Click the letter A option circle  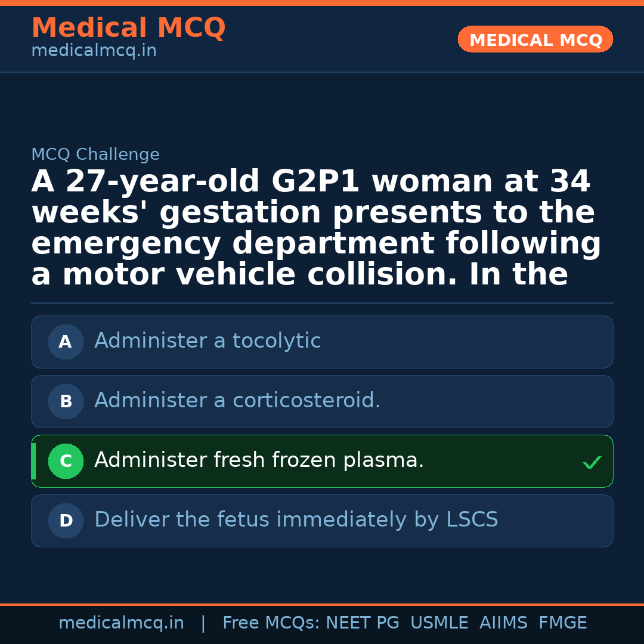click(x=66, y=342)
